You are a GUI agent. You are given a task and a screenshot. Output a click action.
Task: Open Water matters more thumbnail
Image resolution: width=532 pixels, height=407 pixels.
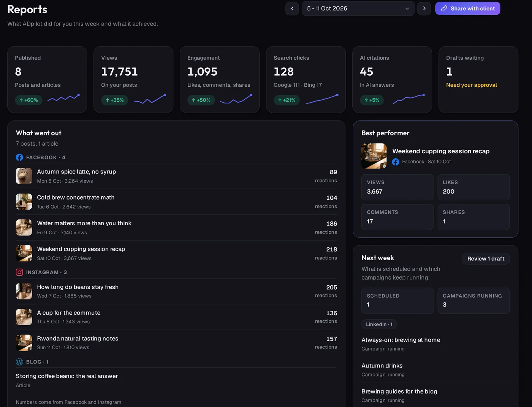(x=24, y=227)
